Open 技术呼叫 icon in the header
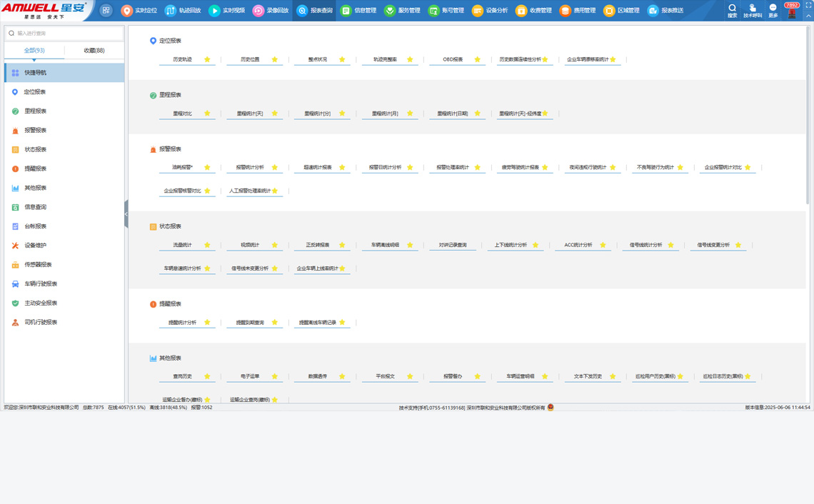The image size is (814, 504). pos(752,9)
